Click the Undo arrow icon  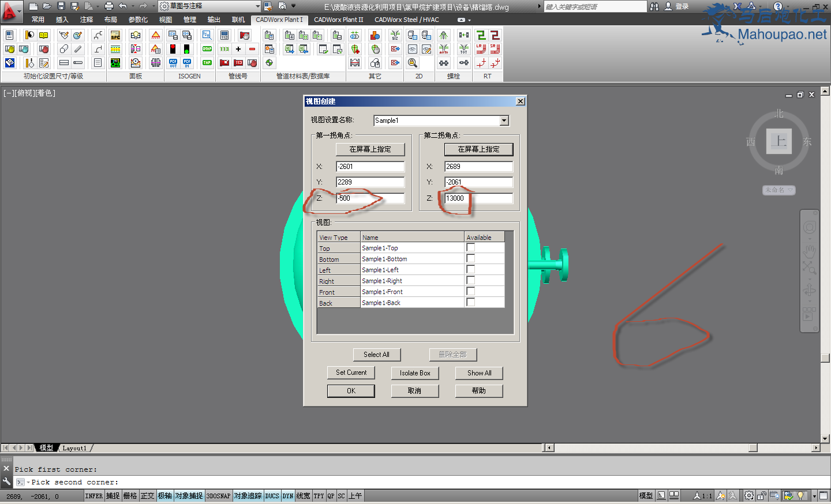(x=123, y=6)
